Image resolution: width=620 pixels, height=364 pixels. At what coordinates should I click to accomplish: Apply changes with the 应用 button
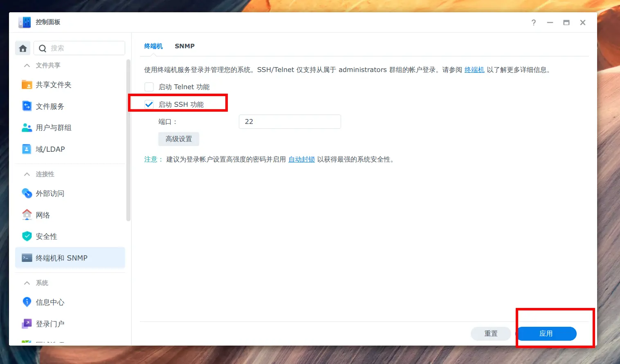click(x=547, y=334)
